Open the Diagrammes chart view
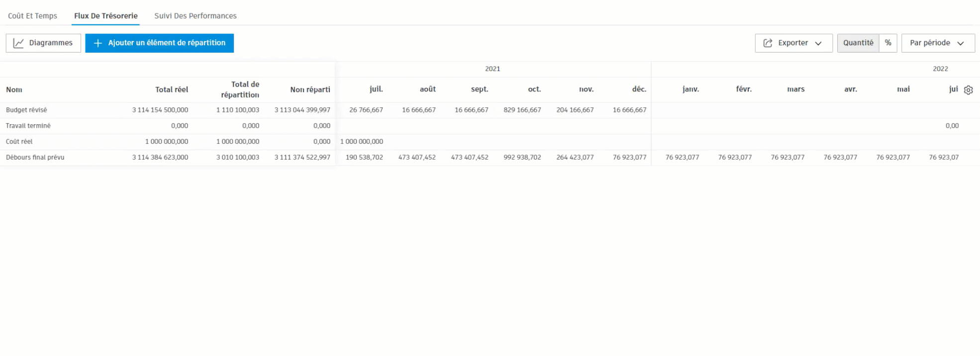 pos(43,43)
